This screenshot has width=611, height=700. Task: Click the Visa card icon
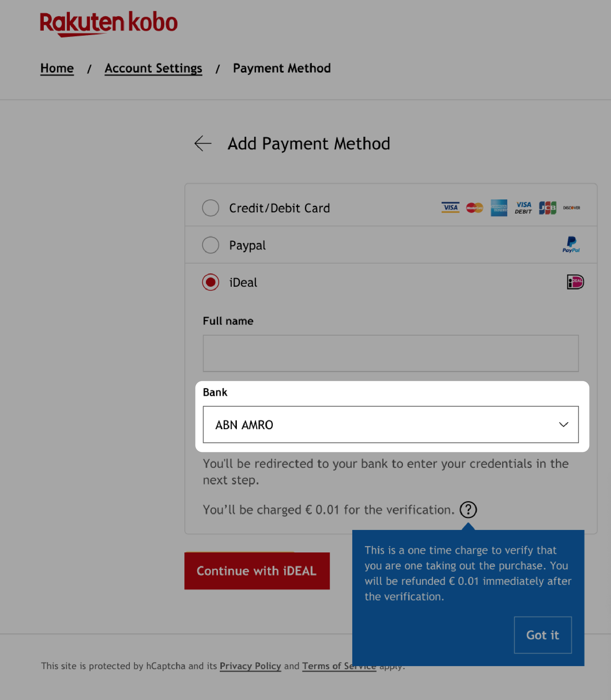coord(450,207)
